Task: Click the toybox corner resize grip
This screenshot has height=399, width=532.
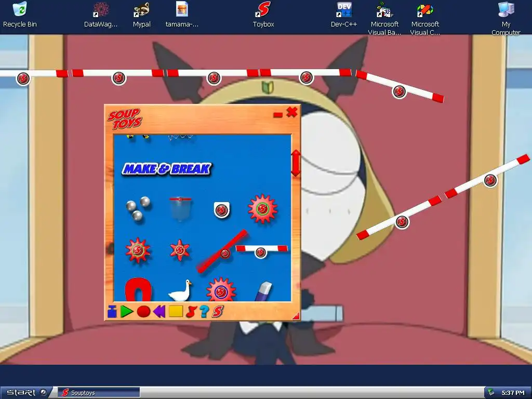Action: pyautogui.click(x=296, y=316)
